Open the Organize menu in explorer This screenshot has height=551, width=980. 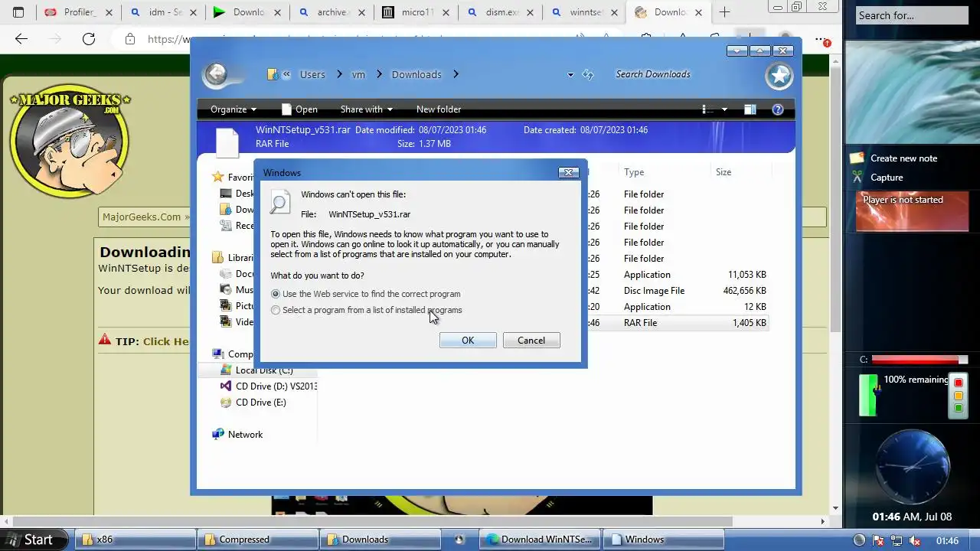[234, 109]
